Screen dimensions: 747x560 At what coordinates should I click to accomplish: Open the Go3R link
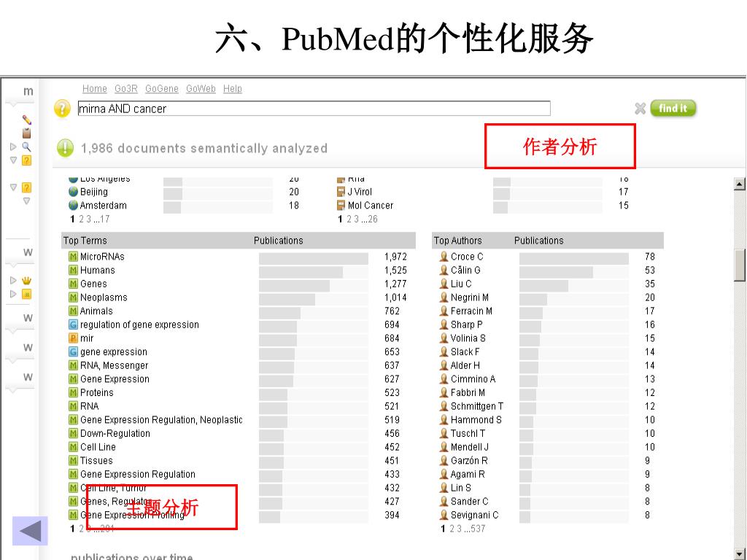[125, 88]
